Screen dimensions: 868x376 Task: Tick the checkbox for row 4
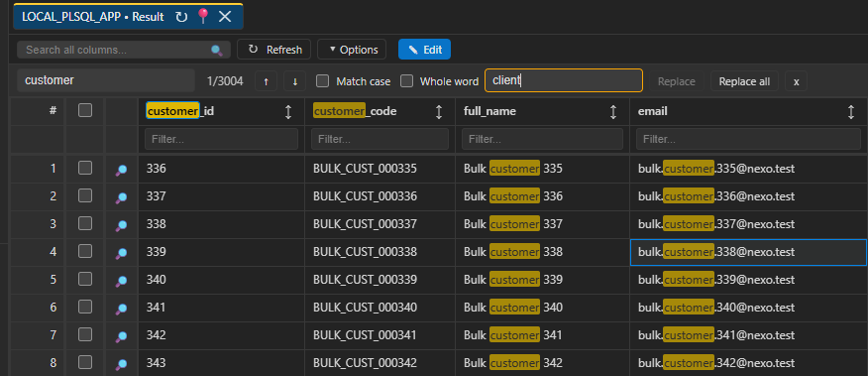pos(85,251)
